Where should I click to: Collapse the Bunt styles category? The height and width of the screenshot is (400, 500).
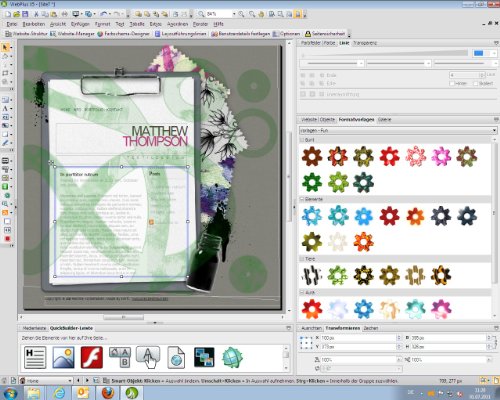point(302,140)
